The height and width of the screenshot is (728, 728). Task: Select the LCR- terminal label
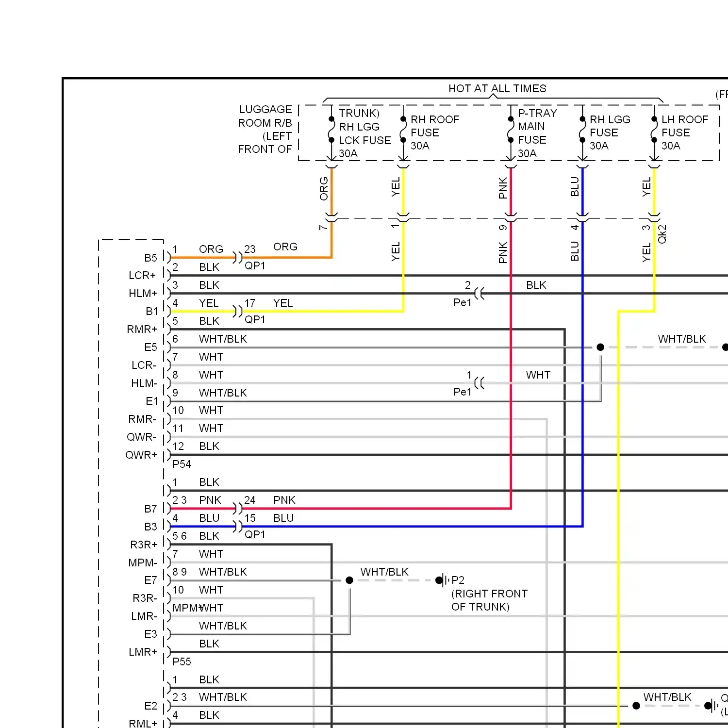click(x=144, y=365)
